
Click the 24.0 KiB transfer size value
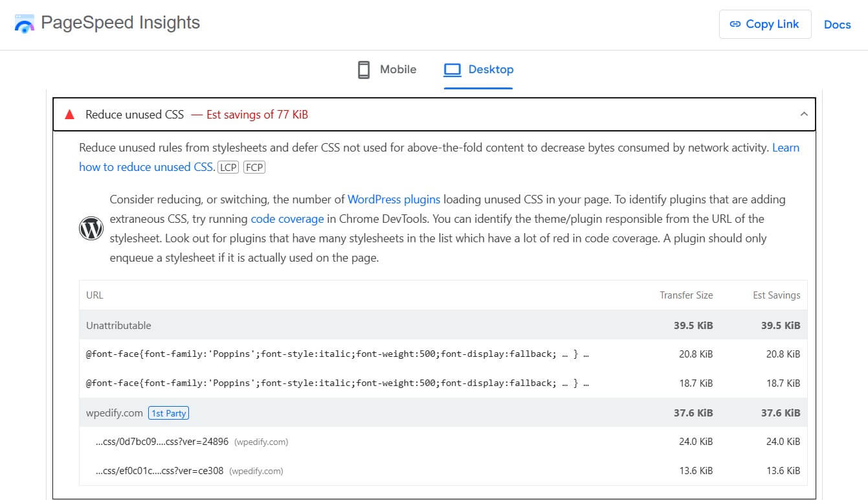tap(696, 442)
